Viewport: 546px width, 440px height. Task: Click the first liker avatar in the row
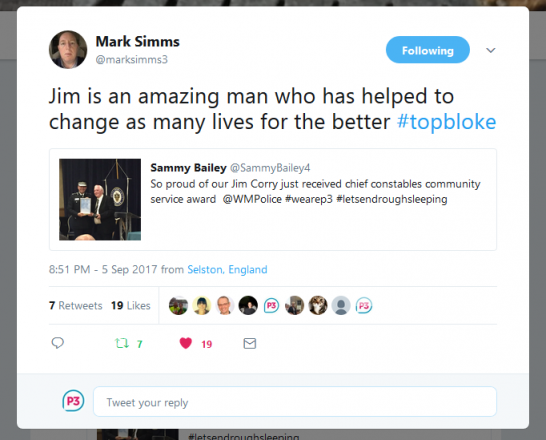click(178, 305)
